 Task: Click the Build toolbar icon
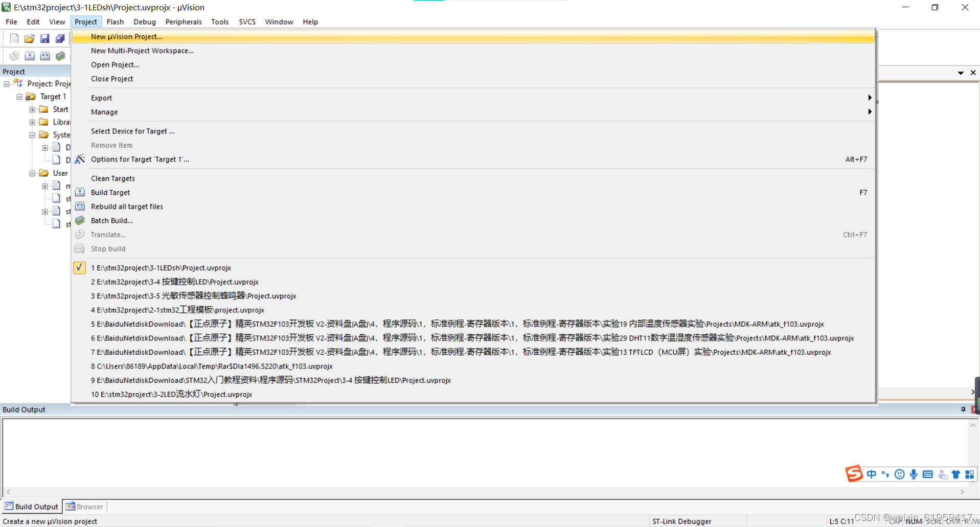tap(30, 56)
